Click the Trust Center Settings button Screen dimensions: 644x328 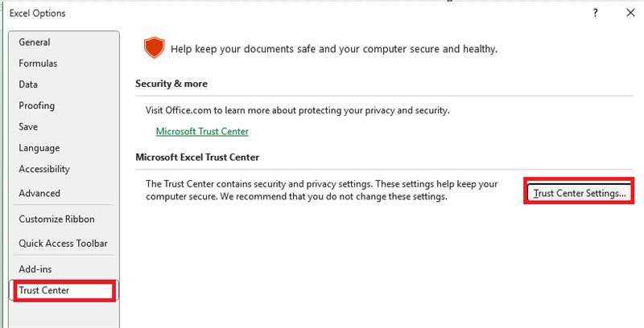pyautogui.click(x=579, y=193)
